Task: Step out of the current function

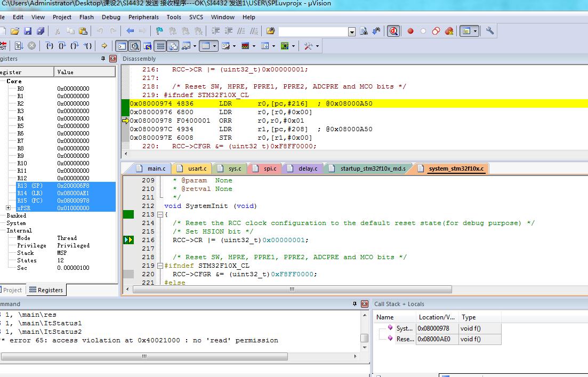Action: point(75,46)
